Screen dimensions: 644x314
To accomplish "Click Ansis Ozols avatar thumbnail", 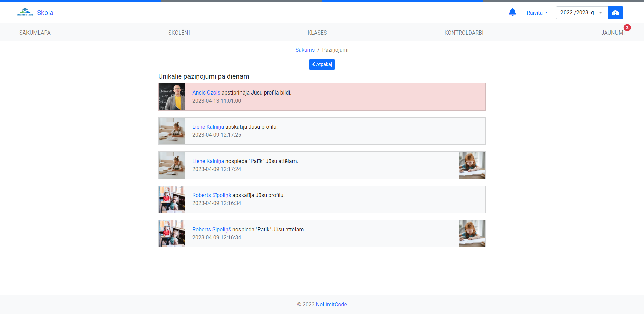I will tap(172, 97).
